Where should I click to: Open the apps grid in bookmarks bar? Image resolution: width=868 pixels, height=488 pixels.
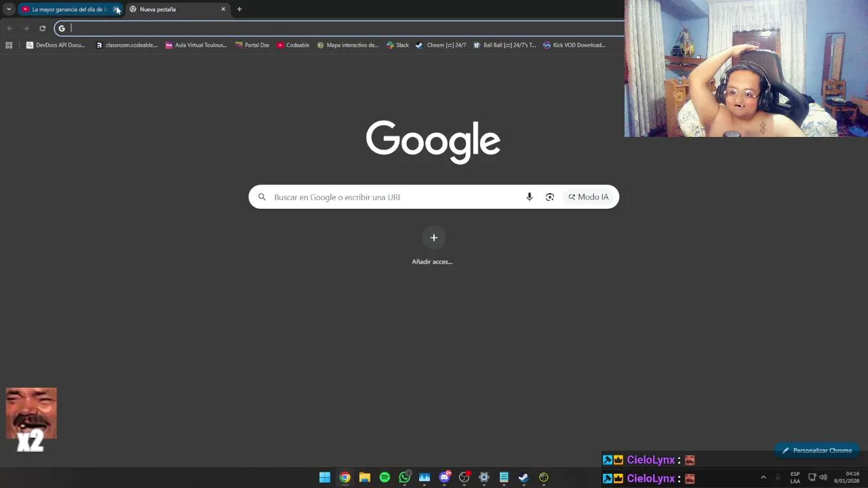(9, 45)
